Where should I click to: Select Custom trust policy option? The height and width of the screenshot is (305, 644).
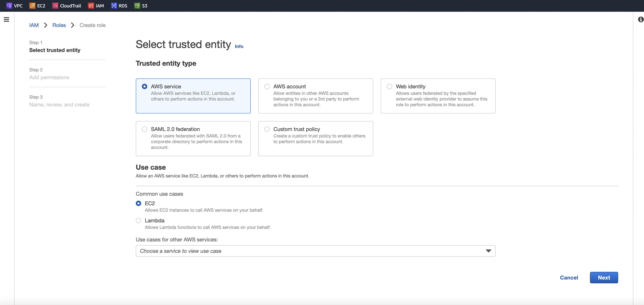(267, 129)
